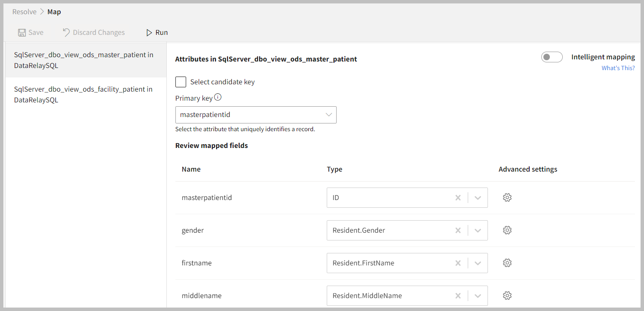The image size is (644, 311).
Task: Enable the Intelligent mapping toggle
Action: pos(552,57)
